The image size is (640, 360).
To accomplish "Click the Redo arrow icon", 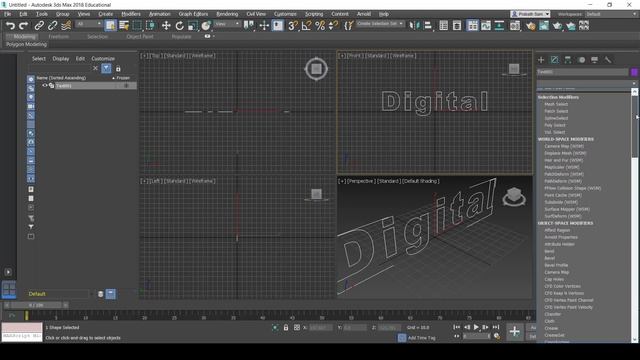I will point(23,26).
